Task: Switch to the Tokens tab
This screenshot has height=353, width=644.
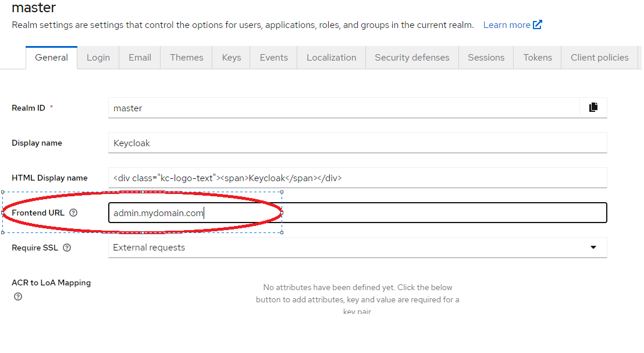Action: tap(537, 57)
